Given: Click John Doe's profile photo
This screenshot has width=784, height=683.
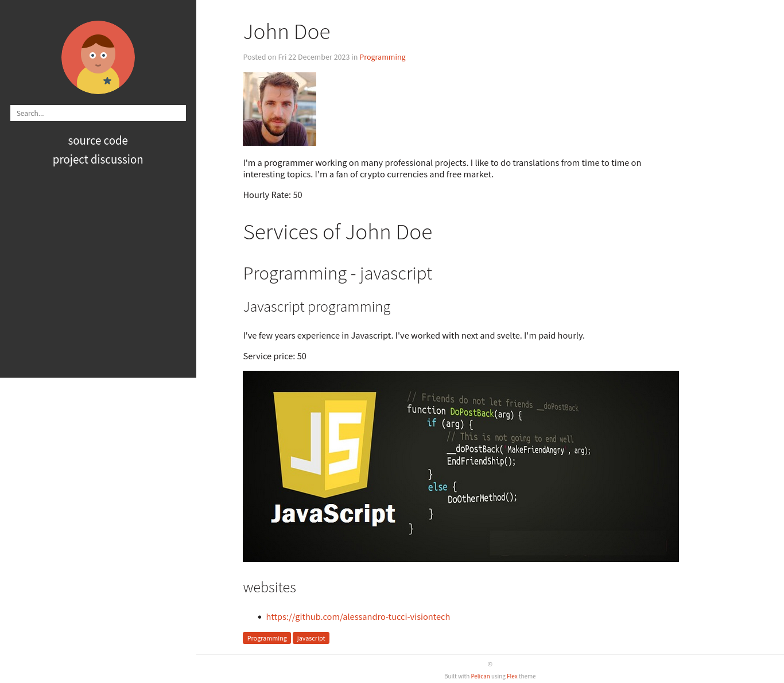Looking at the screenshot, I should click(x=280, y=109).
